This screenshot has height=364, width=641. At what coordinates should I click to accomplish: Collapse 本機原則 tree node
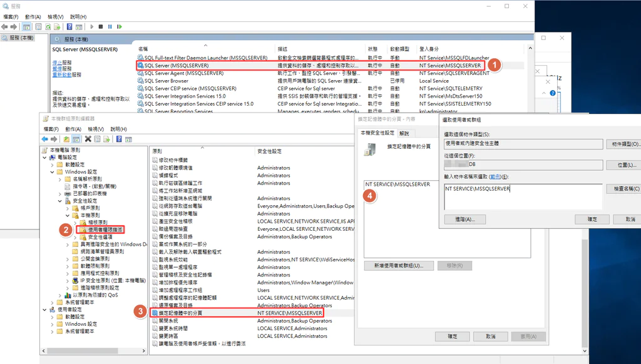68,215
